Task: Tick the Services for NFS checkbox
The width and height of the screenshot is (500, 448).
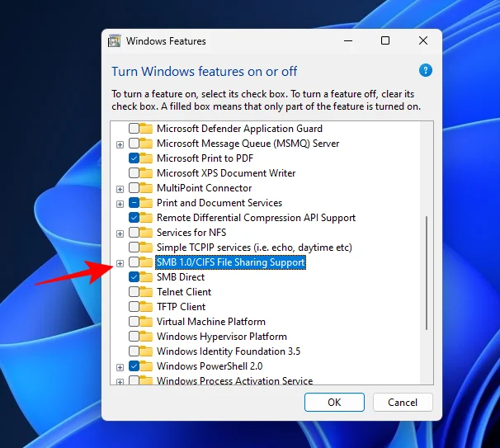Action: [x=134, y=233]
